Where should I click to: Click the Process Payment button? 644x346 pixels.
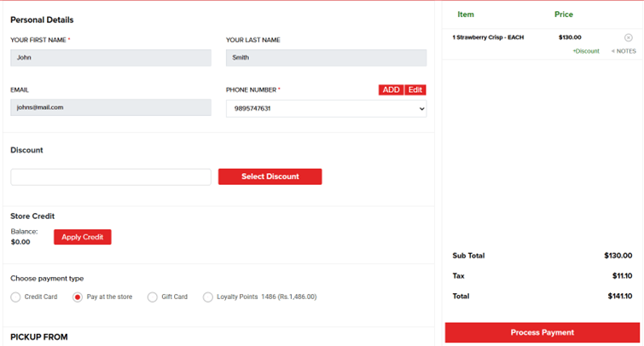click(542, 332)
